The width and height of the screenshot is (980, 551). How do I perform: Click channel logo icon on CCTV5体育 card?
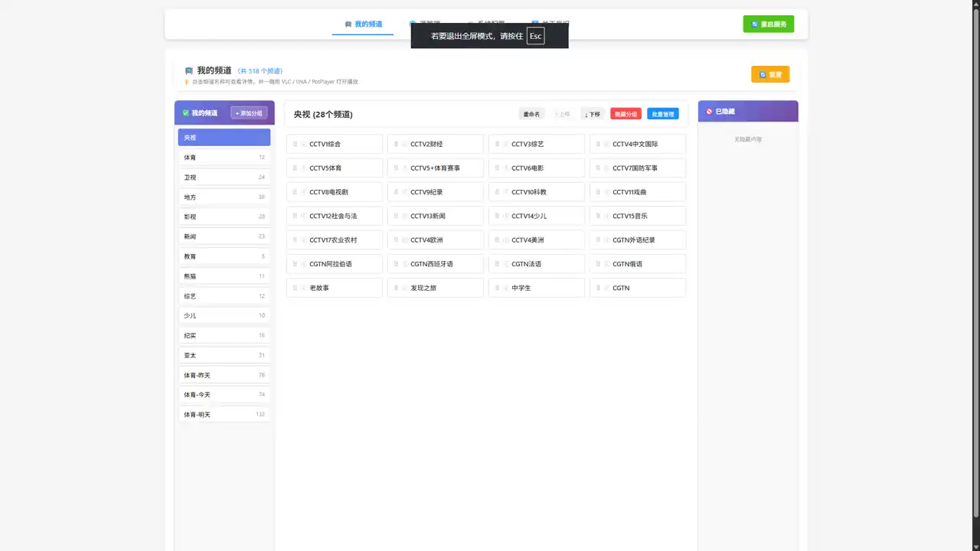point(303,168)
